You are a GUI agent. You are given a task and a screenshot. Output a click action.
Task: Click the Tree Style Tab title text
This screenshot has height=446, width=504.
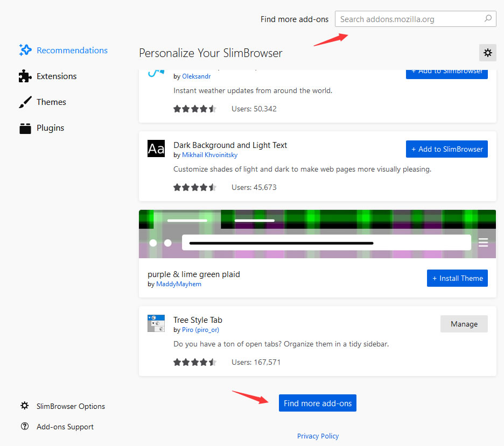198,320
